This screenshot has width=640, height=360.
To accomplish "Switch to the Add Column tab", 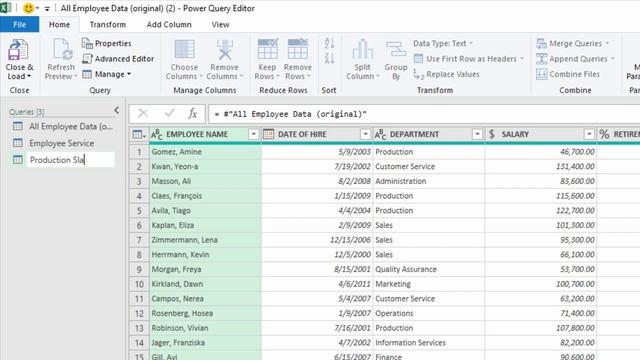I will tap(169, 24).
